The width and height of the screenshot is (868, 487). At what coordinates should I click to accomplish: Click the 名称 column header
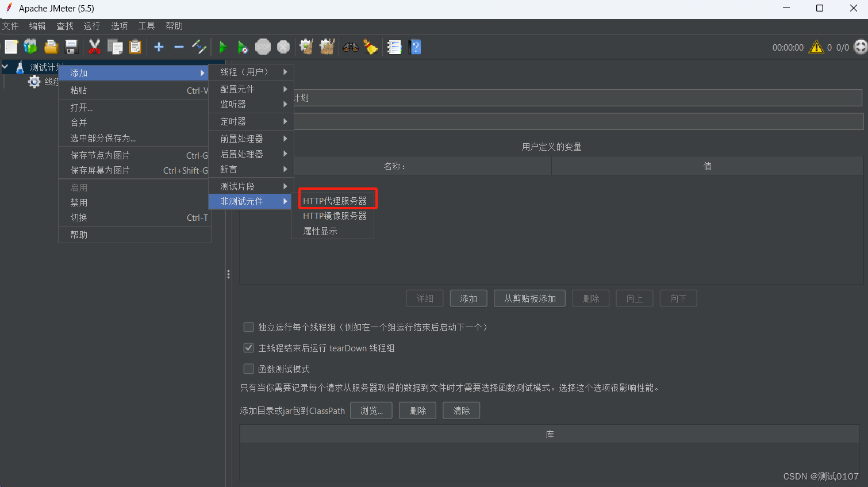395,166
